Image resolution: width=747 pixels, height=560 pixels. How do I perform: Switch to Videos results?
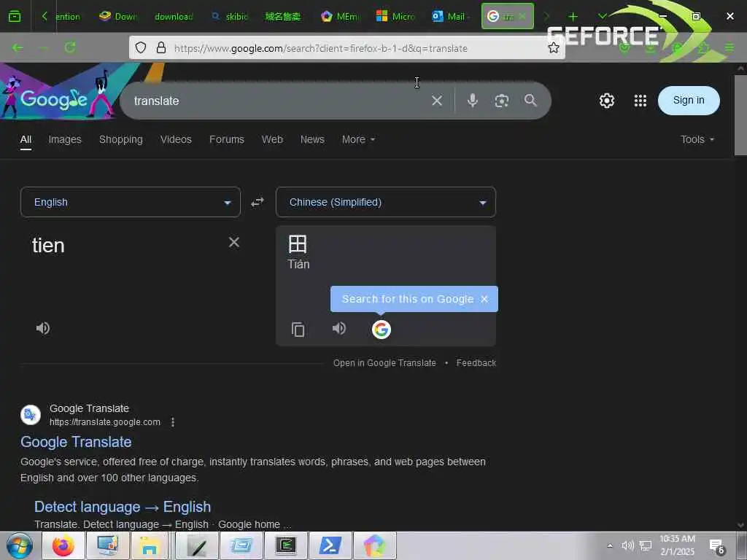(x=176, y=139)
